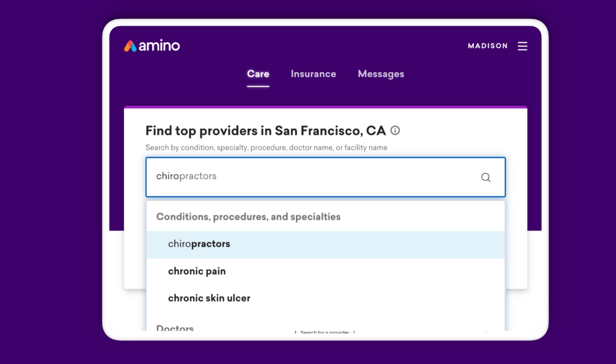
Task: Click the Conditions, procedures, and specialties header
Action: 248,217
